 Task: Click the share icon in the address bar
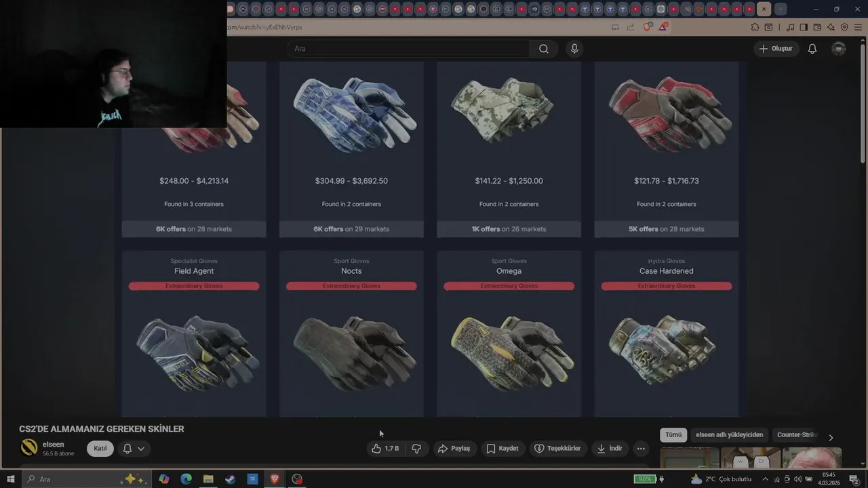[631, 27]
